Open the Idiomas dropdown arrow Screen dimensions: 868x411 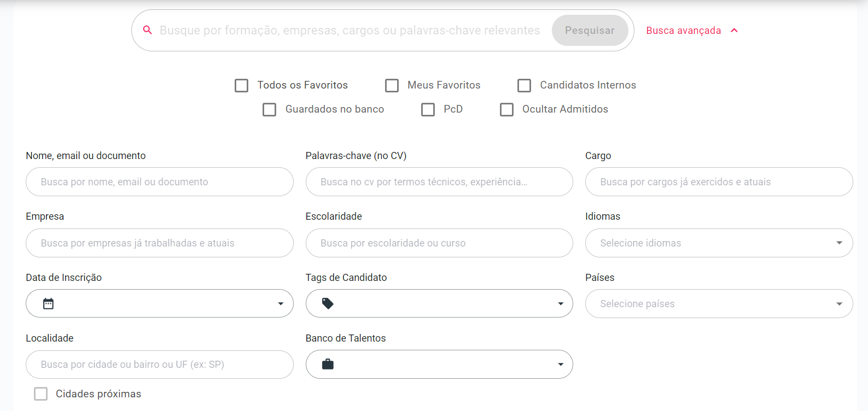[x=839, y=243]
